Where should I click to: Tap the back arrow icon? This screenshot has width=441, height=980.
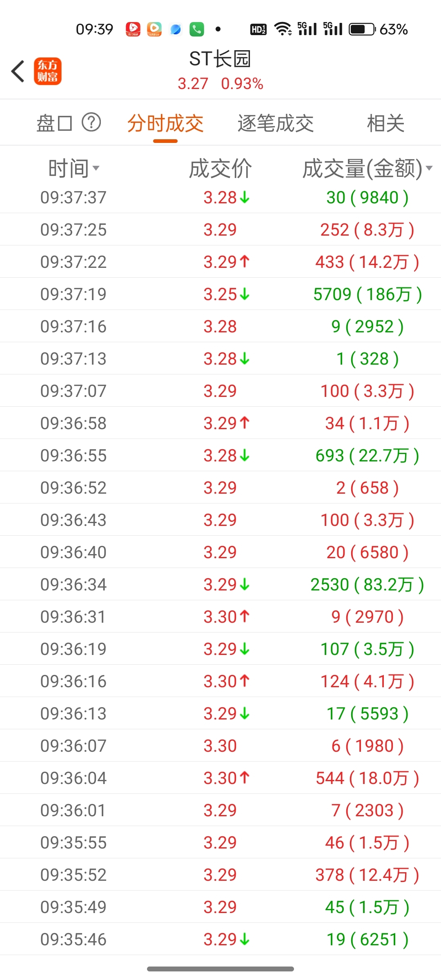coord(18,71)
